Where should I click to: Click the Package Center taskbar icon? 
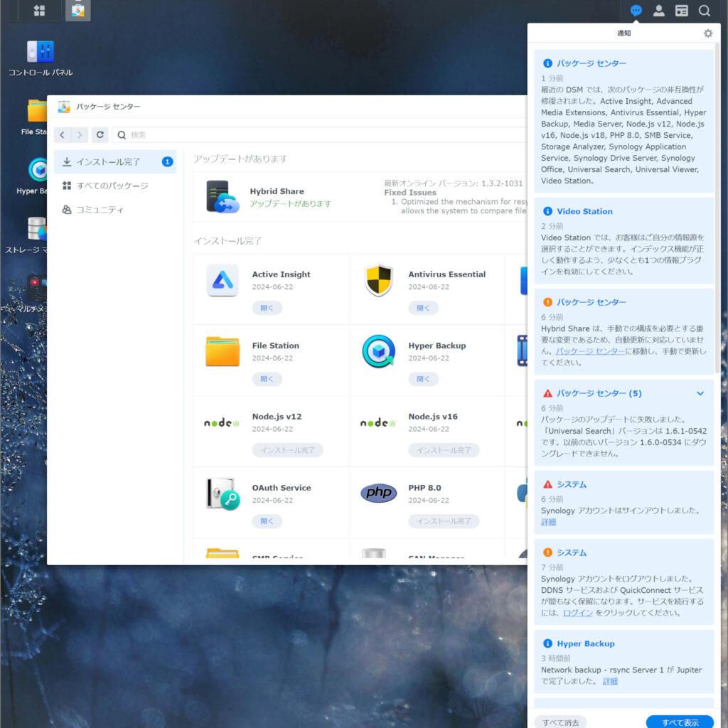pos(78,10)
